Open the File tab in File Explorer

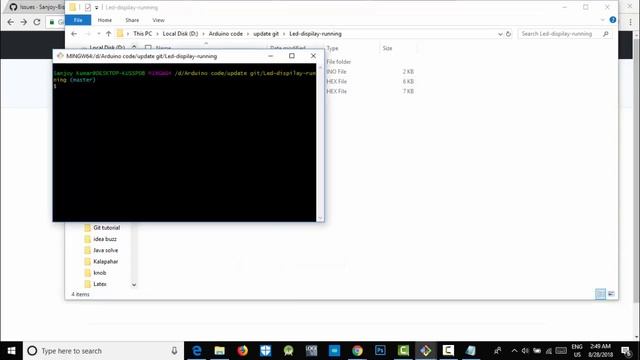pos(78,20)
